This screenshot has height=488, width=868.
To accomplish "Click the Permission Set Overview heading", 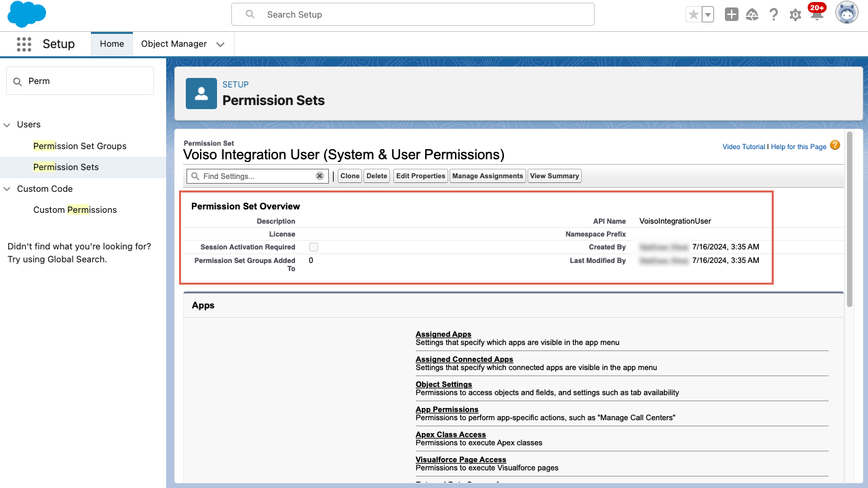I will point(245,207).
